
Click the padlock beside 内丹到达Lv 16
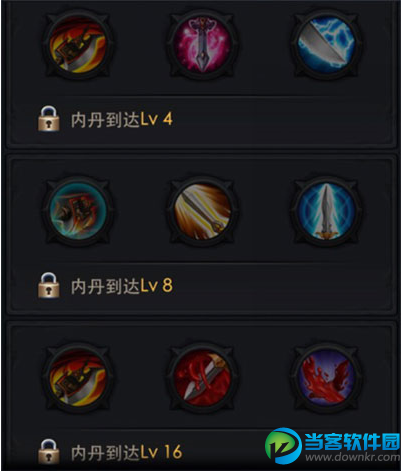(x=49, y=452)
